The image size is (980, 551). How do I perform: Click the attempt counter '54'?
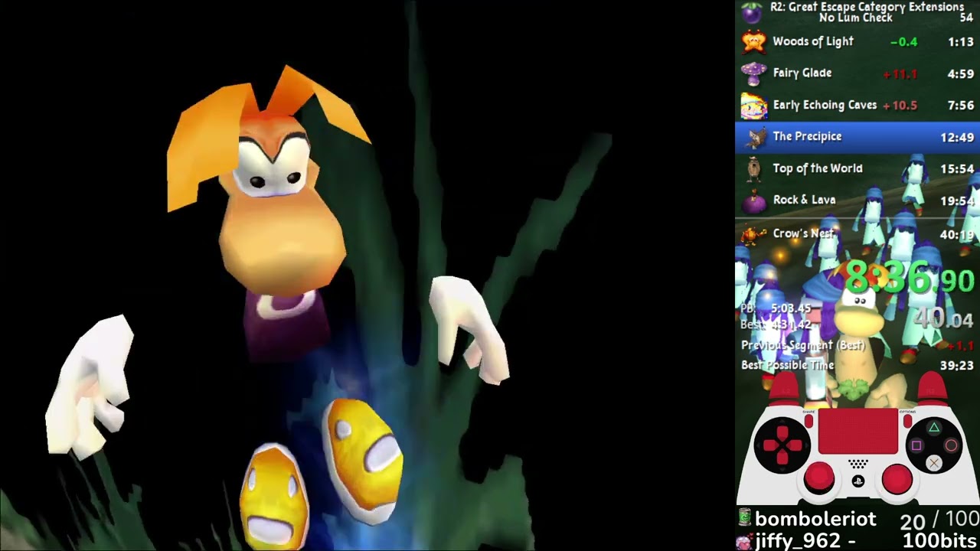[966, 18]
